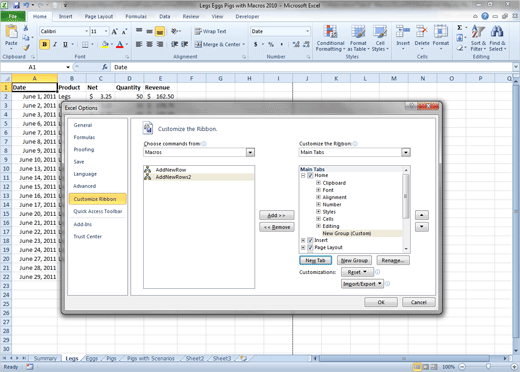Screen dimensions: 520x372
Task: Click the New Tab button
Action: pyautogui.click(x=315, y=260)
